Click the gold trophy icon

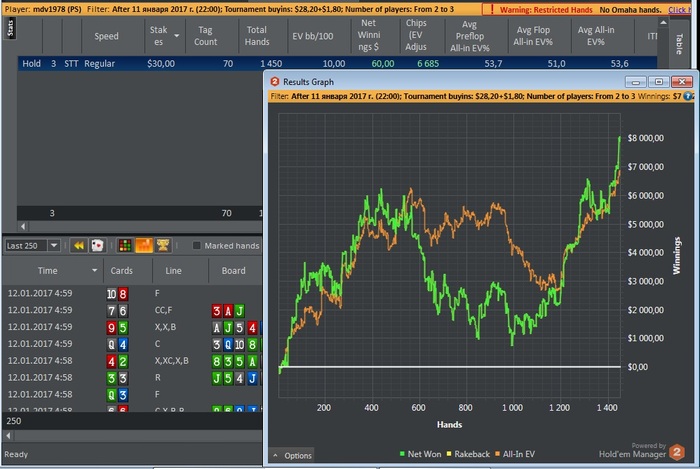click(163, 245)
